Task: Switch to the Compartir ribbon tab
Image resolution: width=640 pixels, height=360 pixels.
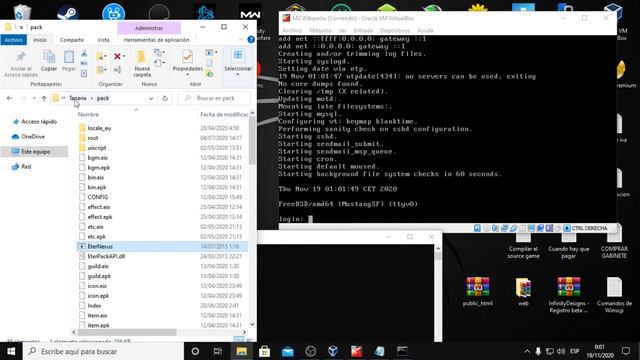Action: pos(72,40)
